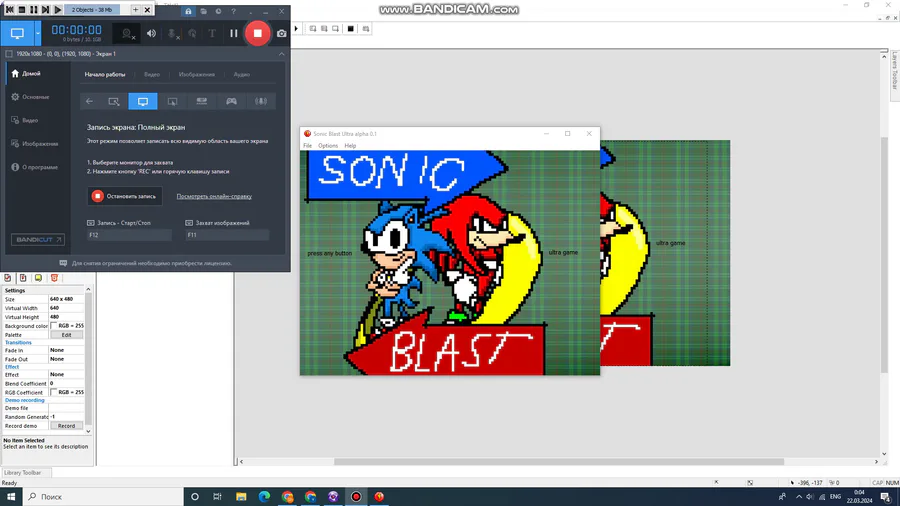This screenshot has width=900, height=506.
Task: Click the F11 image capture hotkey field
Action: (227, 235)
